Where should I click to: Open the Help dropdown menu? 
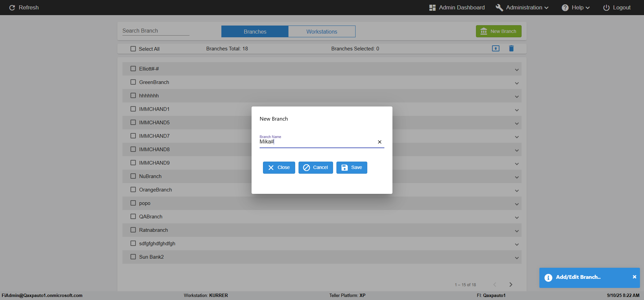(x=576, y=8)
